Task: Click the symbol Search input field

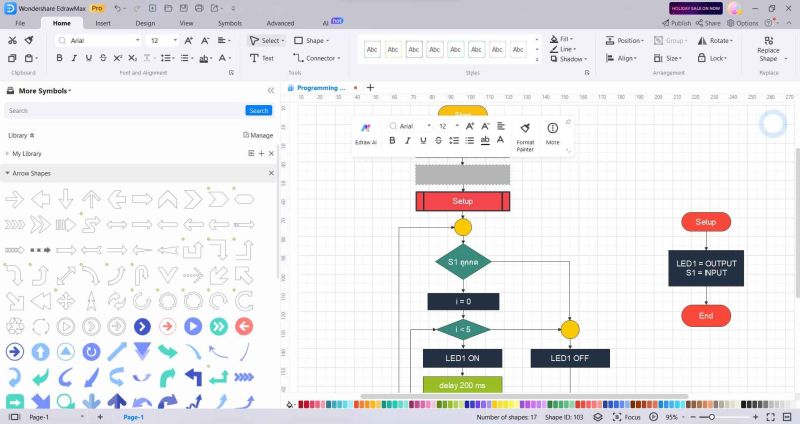Action: click(125, 110)
